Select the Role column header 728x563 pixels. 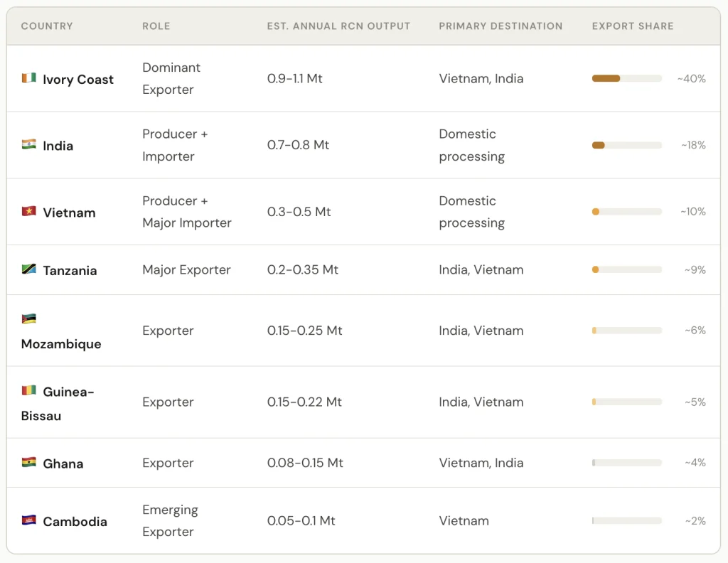[156, 26]
